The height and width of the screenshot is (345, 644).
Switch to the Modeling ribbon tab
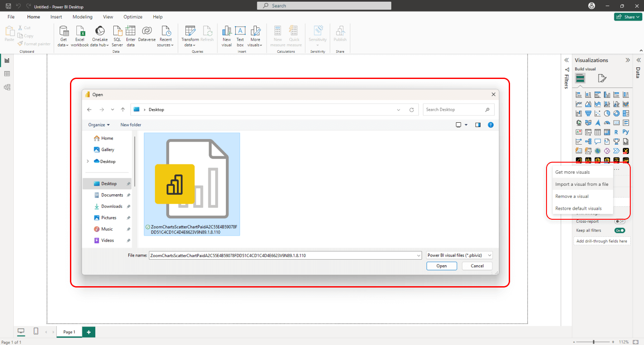82,17
